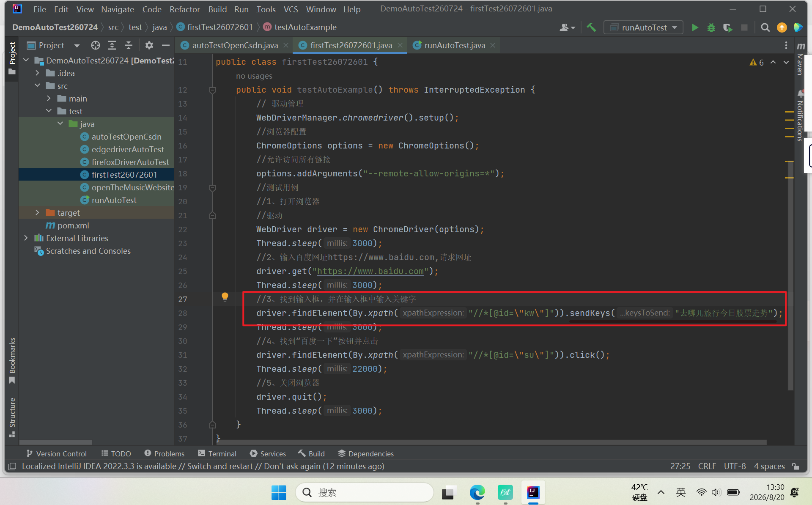Open the Refactor menu
Screen dimensions: 812x505
pyautogui.click(x=185, y=9)
